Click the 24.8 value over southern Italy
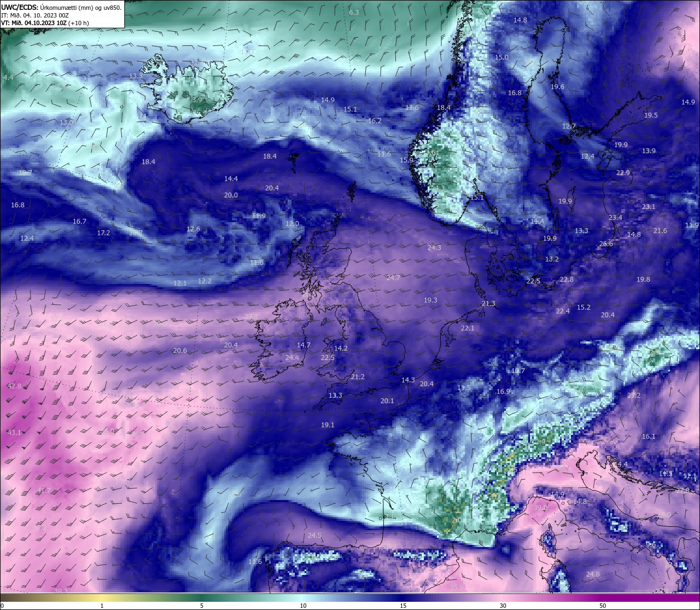Image resolution: width=700 pixels, height=610 pixels. (x=593, y=574)
